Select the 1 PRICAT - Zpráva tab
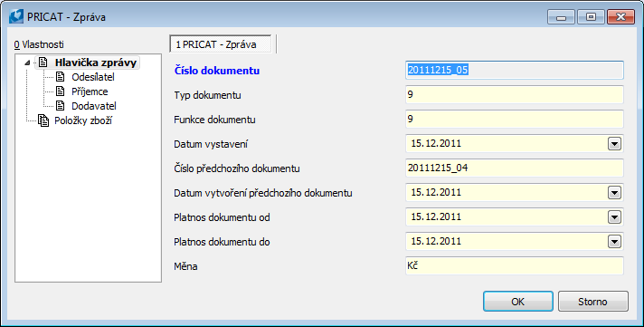Image resolution: width=644 pixels, height=327 pixels. tap(221, 44)
